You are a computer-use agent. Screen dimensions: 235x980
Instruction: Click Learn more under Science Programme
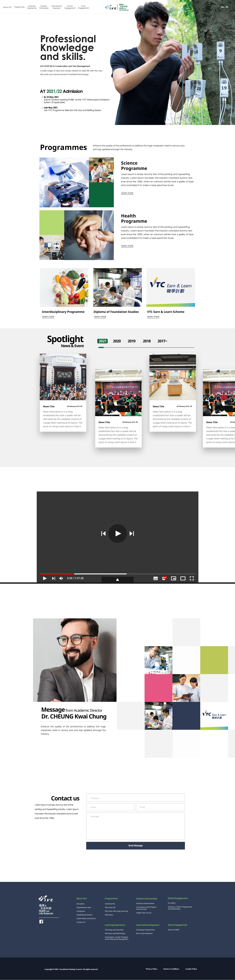pyautogui.click(x=127, y=193)
